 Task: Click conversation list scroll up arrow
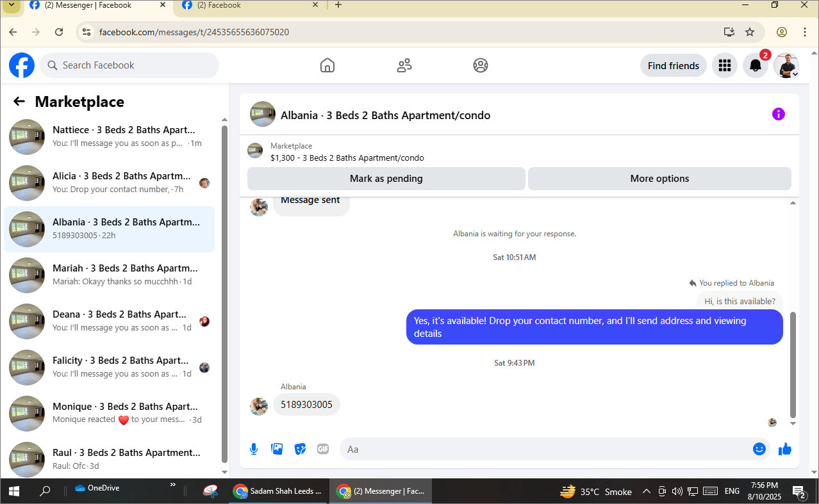[x=224, y=120]
